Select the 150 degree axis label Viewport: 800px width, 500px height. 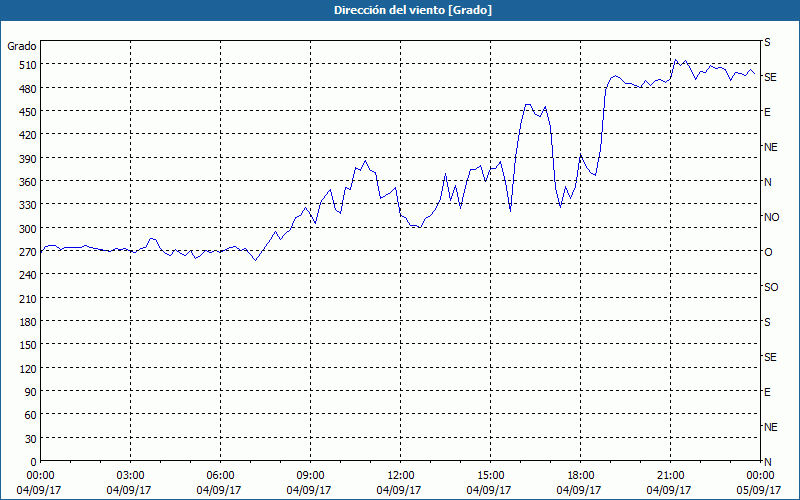(x=29, y=345)
